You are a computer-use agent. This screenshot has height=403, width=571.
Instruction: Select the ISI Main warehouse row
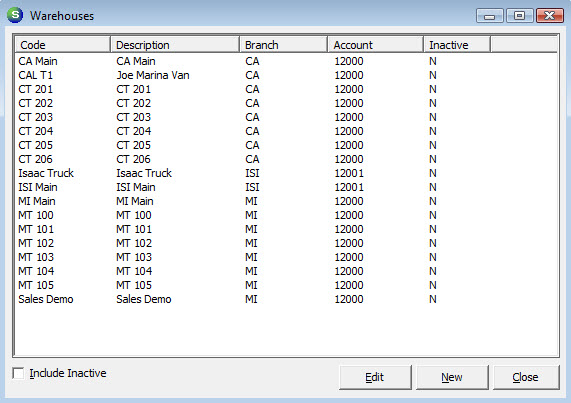[286, 187]
